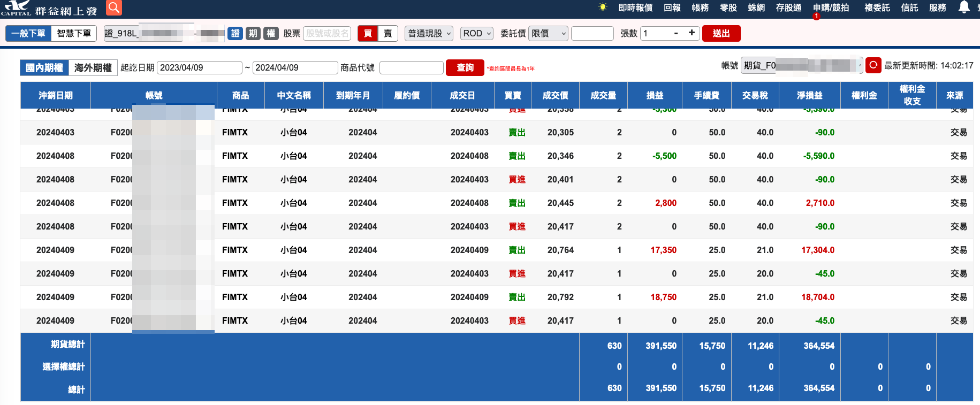
Task: Refresh data with red reload icon
Action: click(873, 65)
